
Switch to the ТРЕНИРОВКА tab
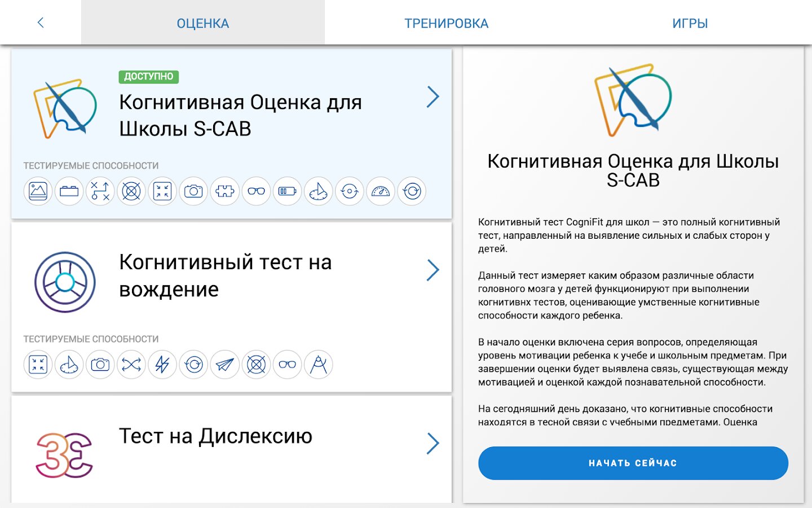coord(447,23)
